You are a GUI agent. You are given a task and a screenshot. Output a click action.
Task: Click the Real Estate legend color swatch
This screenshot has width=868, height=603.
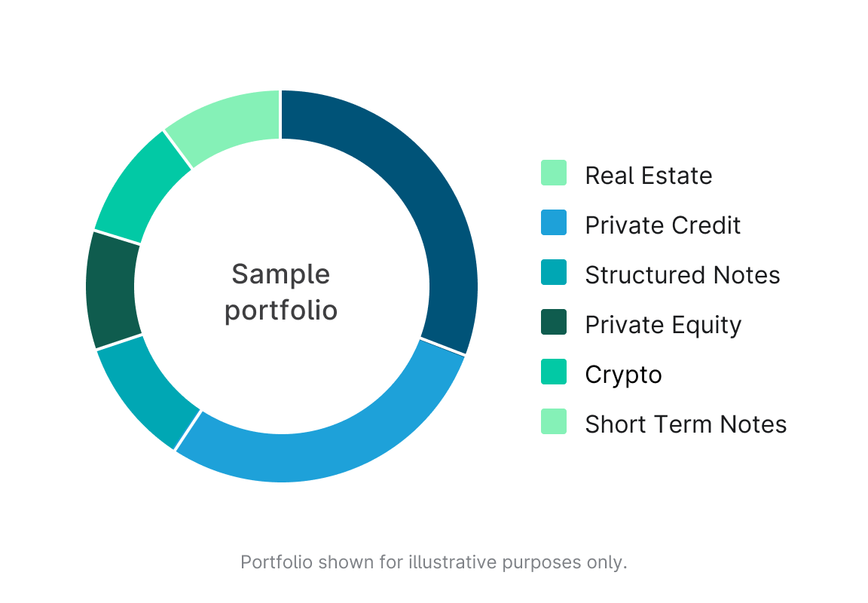tap(554, 173)
